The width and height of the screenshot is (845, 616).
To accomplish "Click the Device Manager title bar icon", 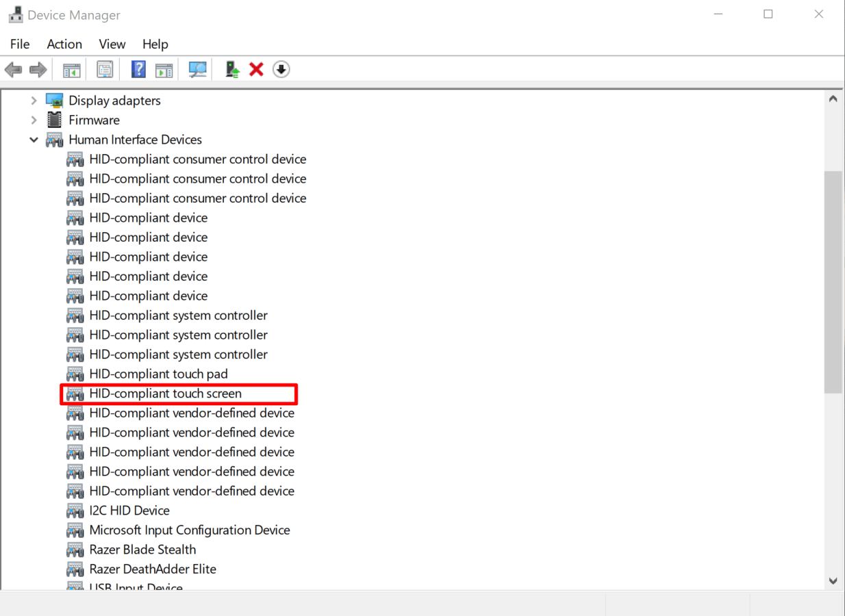I will tap(15, 14).
